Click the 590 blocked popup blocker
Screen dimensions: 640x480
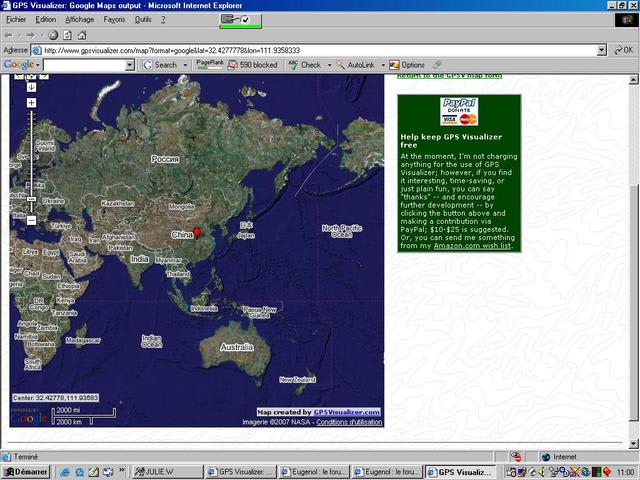click(x=252, y=65)
